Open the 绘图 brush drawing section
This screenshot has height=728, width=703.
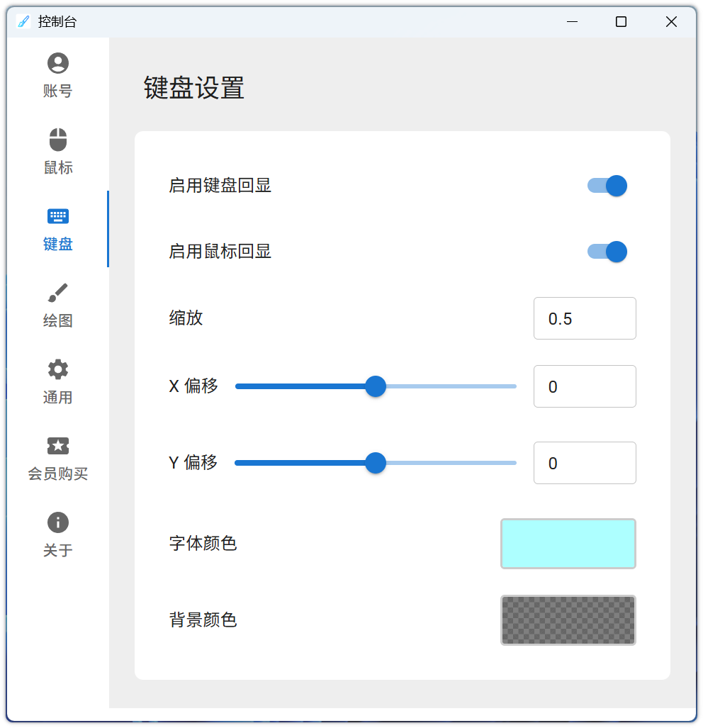[x=58, y=293]
